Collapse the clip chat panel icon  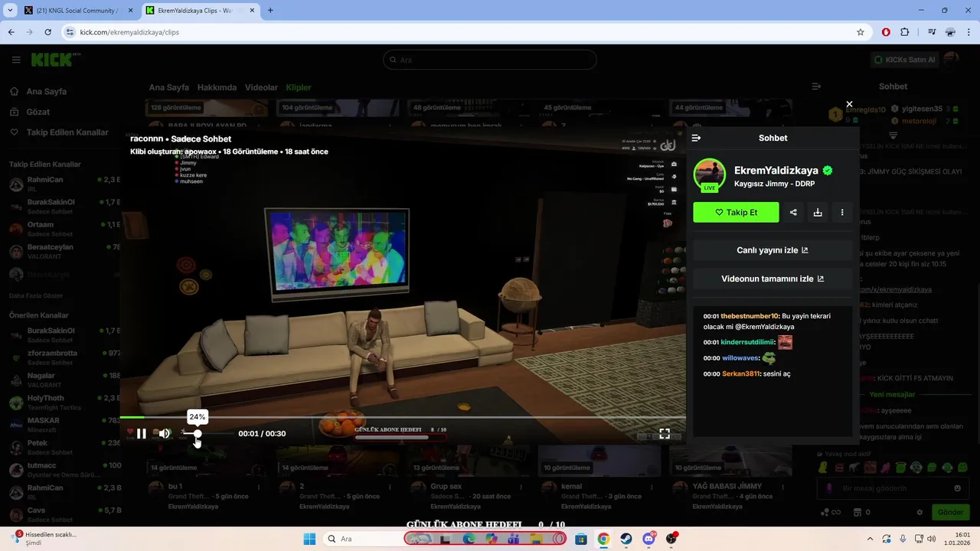click(696, 138)
